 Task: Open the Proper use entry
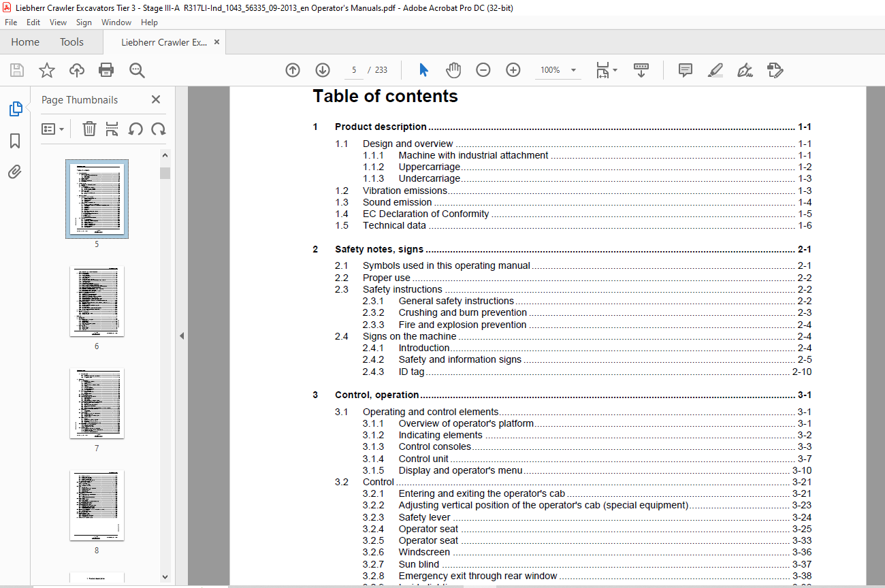pyautogui.click(x=573, y=278)
